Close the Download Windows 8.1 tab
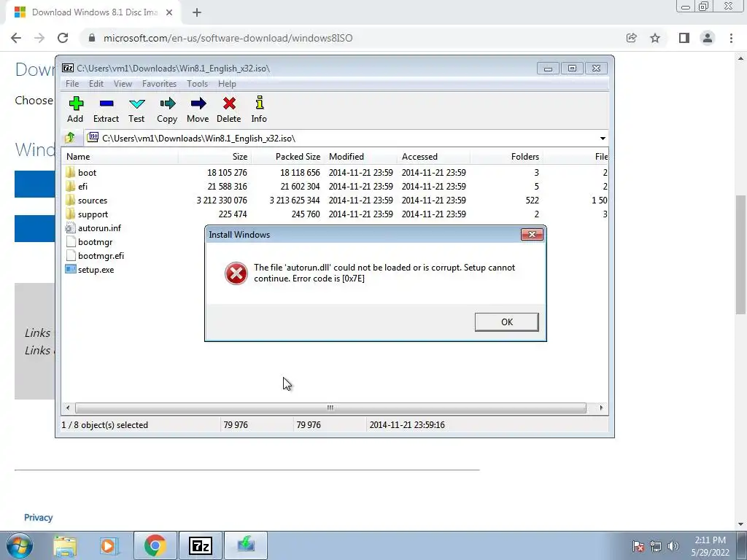 (169, 12)
